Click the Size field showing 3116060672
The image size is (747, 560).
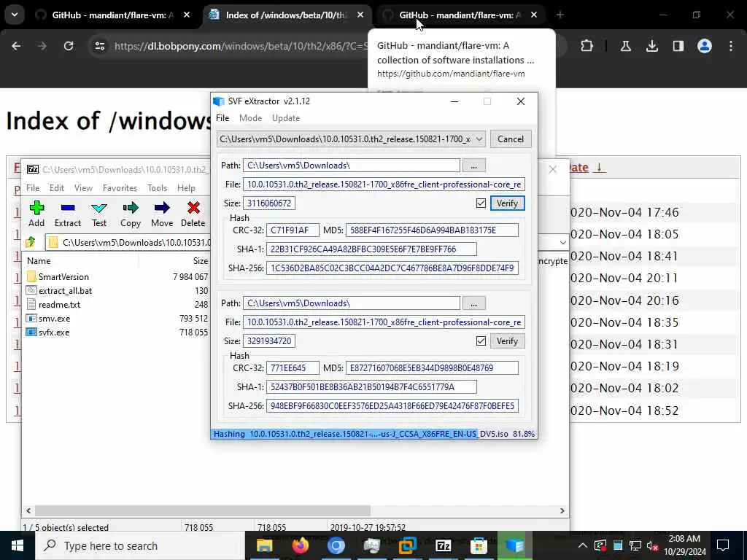(x=269, y=203)
